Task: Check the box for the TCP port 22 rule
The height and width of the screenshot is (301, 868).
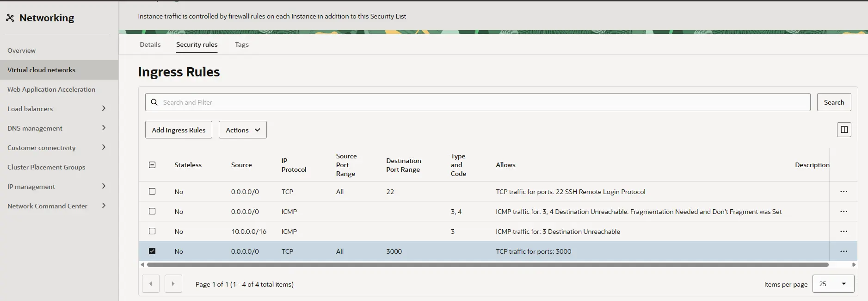Action: click(152, 191)
